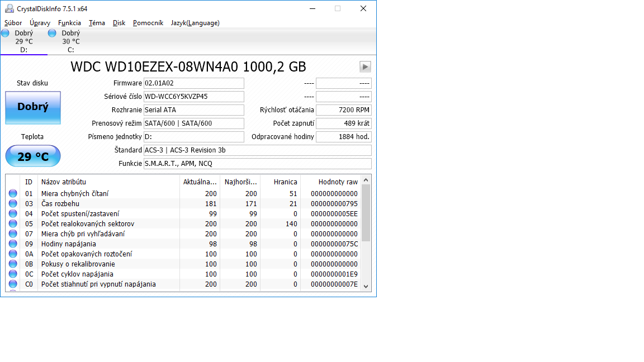Click disk model title WDC WD10EZEX-08WN4A0
The height and width of the screenshot is (362, 644).
coord(154,66)
